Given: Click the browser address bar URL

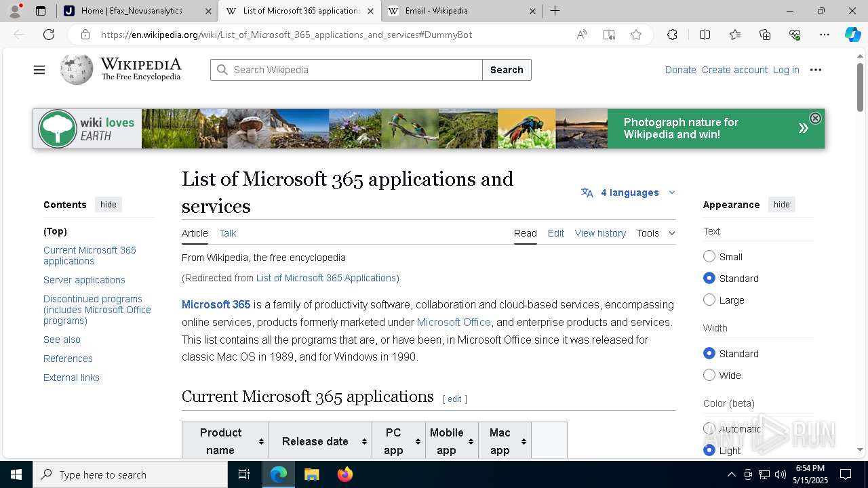Looking at the screenshot, I should click(x=287, y=35).
